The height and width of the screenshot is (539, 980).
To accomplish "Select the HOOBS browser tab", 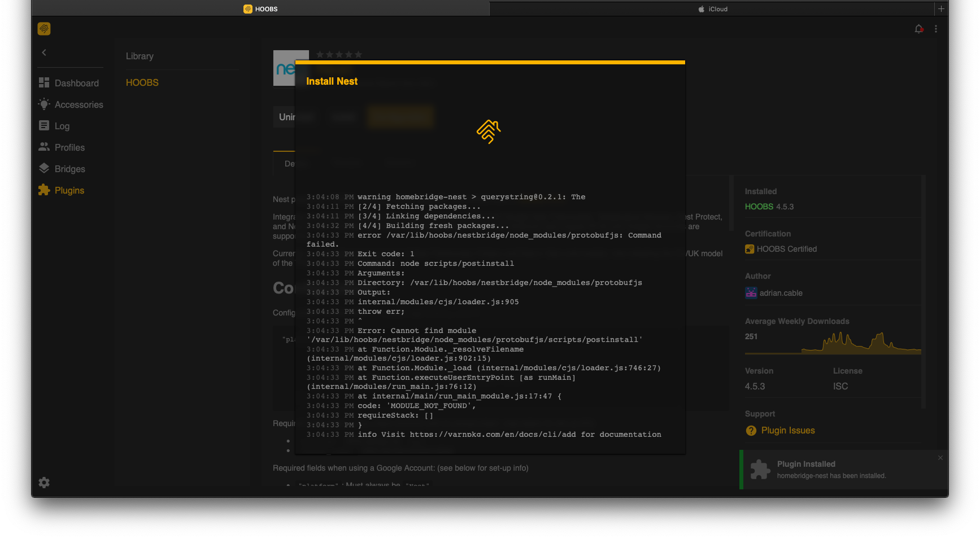I will coord(260,8).
